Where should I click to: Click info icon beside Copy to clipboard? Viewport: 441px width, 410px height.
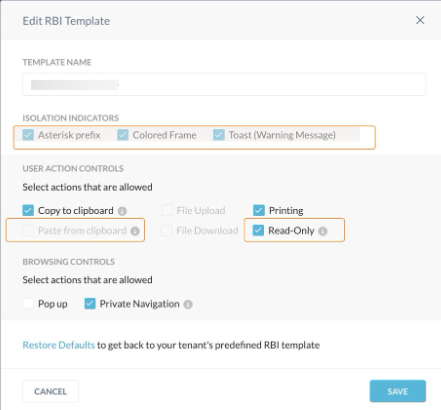(x=122, y=211)
